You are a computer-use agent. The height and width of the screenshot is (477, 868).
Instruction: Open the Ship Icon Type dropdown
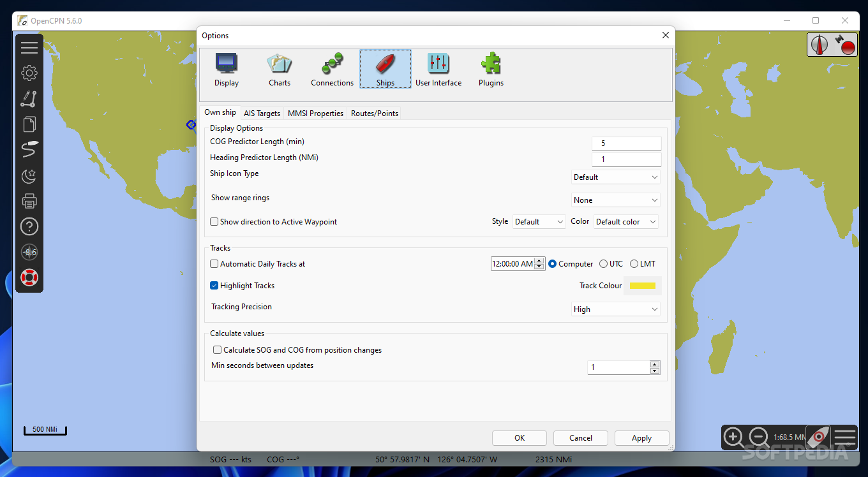pos(616,177)
